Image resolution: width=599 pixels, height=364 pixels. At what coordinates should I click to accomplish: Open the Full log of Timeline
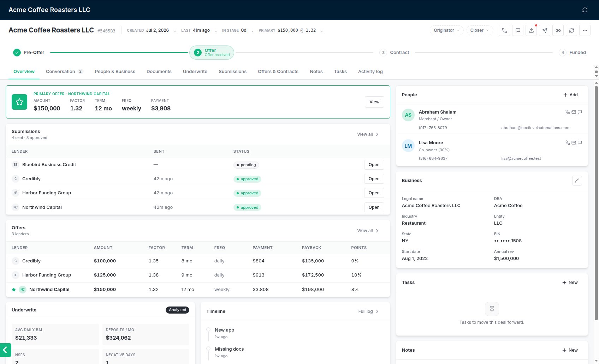click(368, 311)
